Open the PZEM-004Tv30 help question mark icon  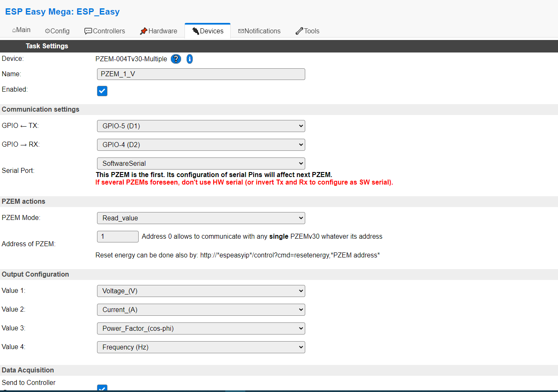tap(176, 59)
